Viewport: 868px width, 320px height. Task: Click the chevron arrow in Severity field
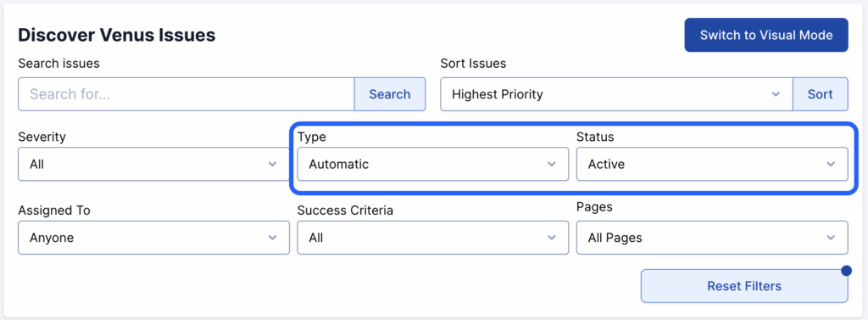(x=272, y=164)
